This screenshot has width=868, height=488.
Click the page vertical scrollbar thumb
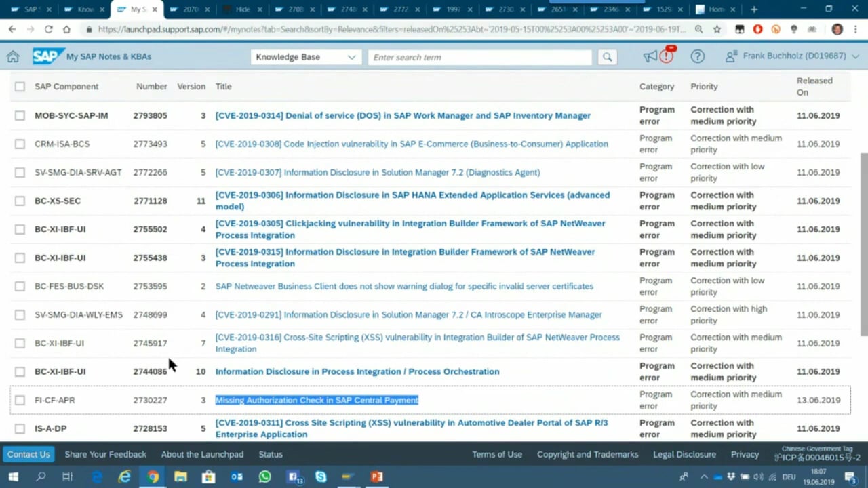[x=863, y=244]
